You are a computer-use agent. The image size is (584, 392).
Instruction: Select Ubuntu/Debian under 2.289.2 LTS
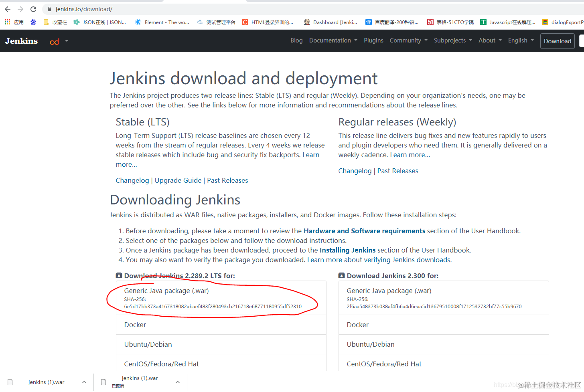click(x=221, y=344)
